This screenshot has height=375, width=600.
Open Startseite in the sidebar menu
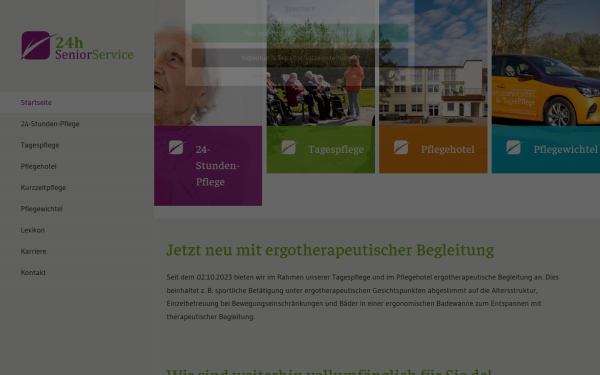click(x=77, y=103)
